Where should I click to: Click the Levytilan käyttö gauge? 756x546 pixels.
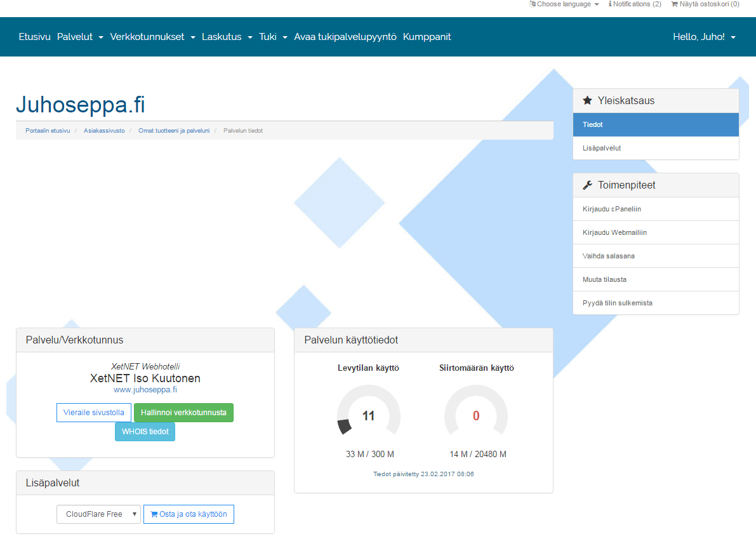368,416
